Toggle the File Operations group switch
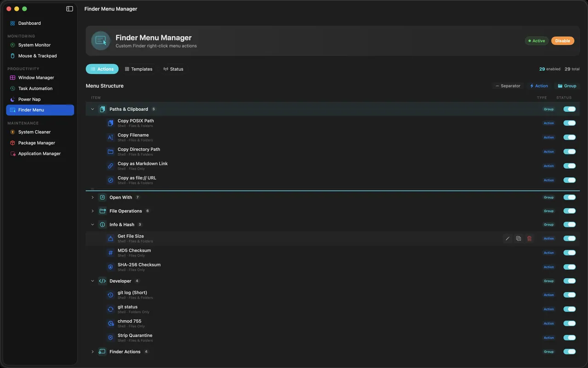 coord(570,211)
